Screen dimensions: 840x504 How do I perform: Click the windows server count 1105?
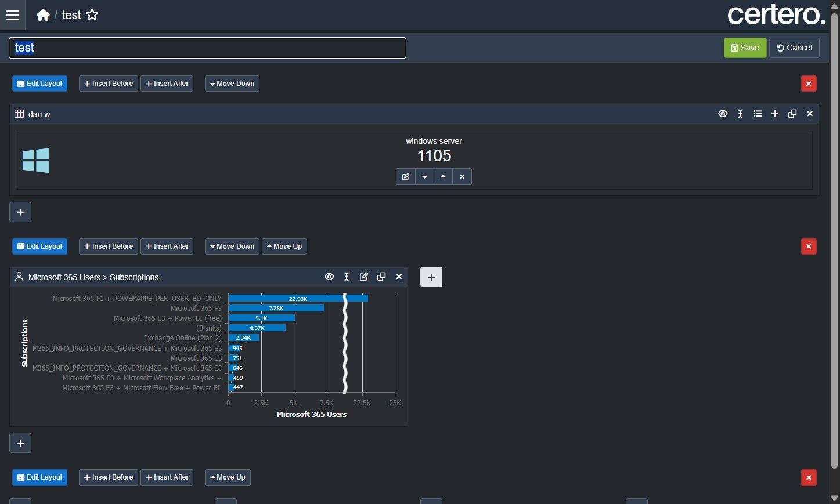pos(434,155)
